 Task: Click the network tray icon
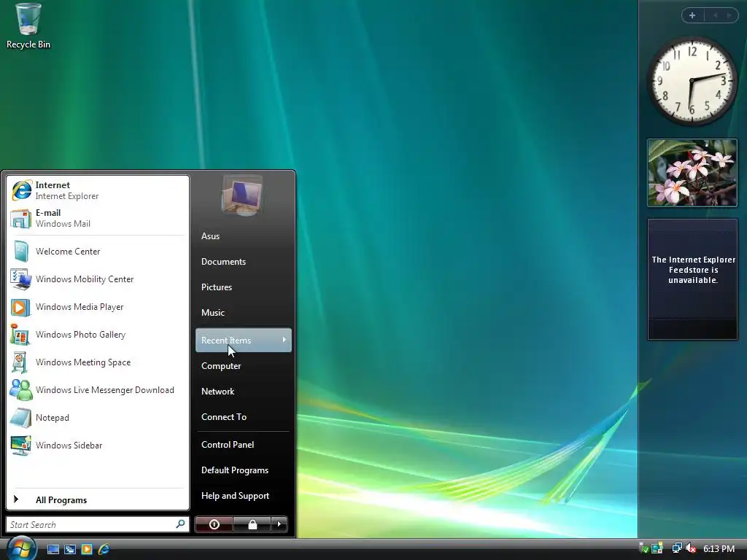click(x=676, y=548)
